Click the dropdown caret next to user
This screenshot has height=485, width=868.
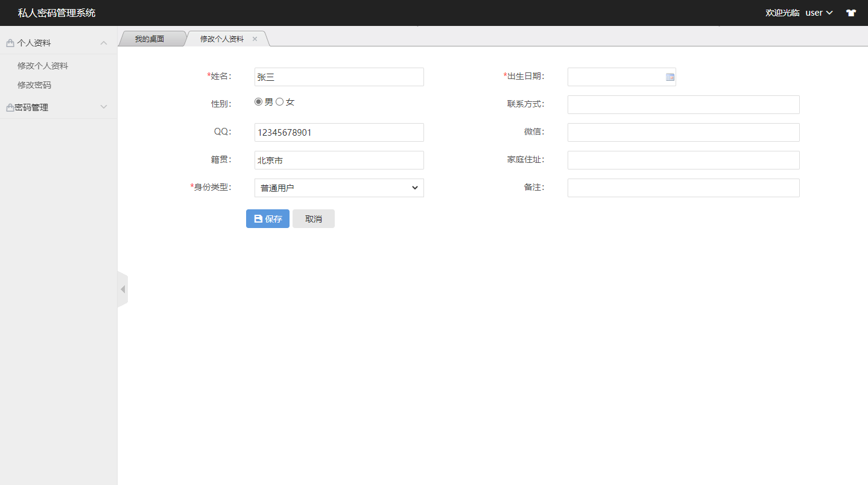pos(829,13)
